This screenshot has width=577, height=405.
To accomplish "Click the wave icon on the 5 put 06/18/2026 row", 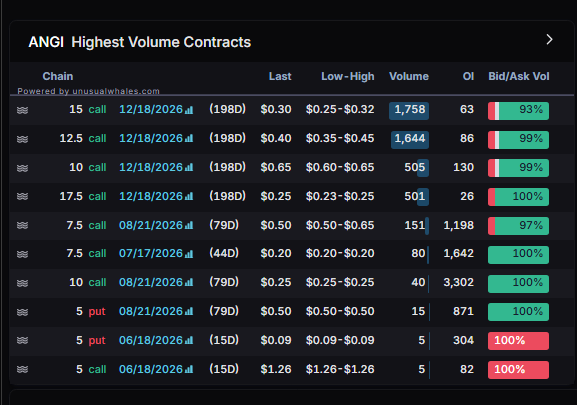I will 22,341.
